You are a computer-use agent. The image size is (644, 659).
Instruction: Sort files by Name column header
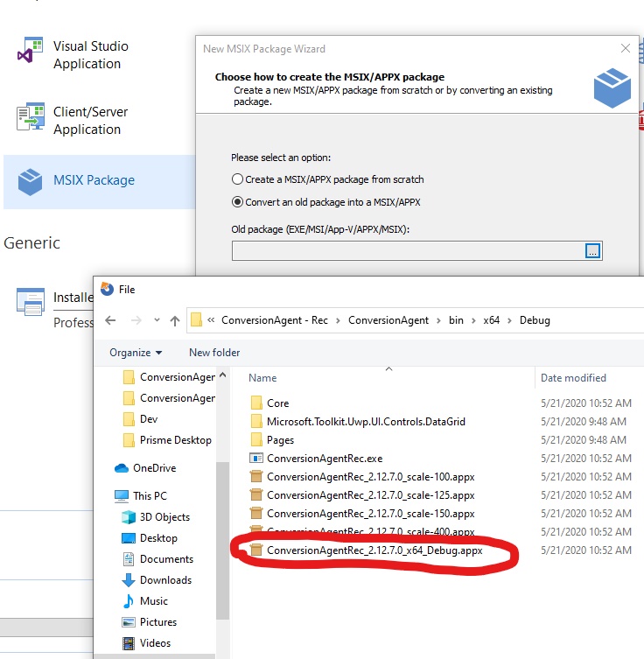[x=262, y=378]
